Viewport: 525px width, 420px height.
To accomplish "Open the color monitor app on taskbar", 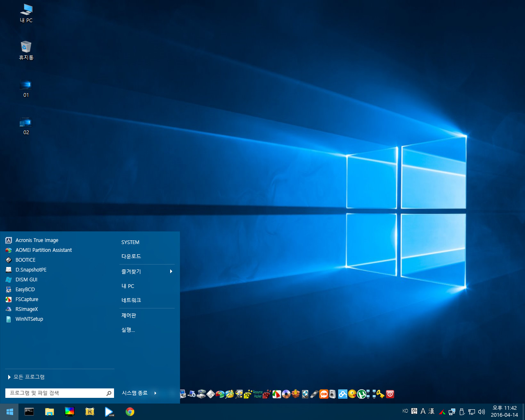I will click(x=70, y=412).
